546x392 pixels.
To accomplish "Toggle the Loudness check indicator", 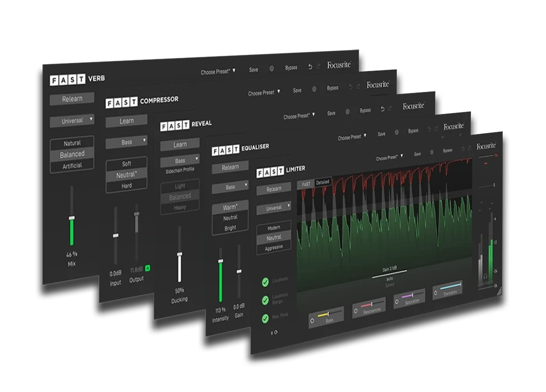I will 265,282.
